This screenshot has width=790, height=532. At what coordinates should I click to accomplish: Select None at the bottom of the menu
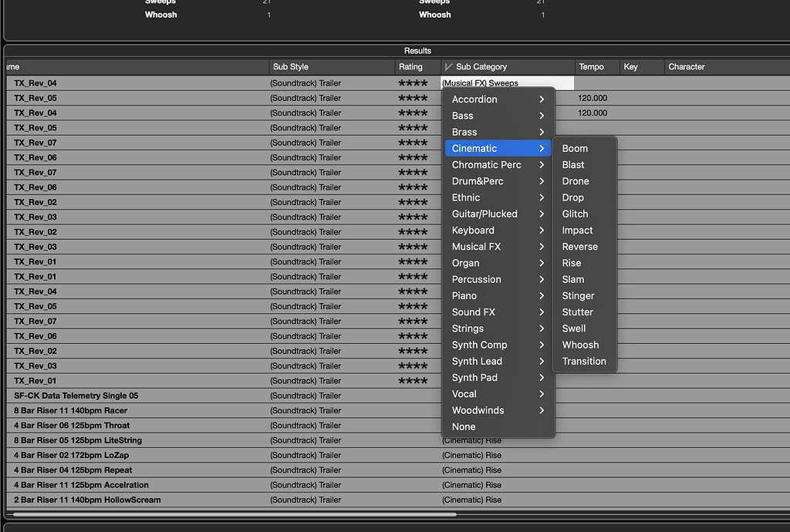[463, 426]
